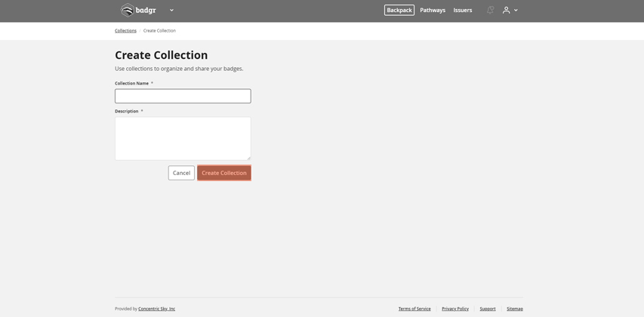Screen dimensions: 644x317
Task: Click the Collection Name field label
Action: tap(131, 83)
